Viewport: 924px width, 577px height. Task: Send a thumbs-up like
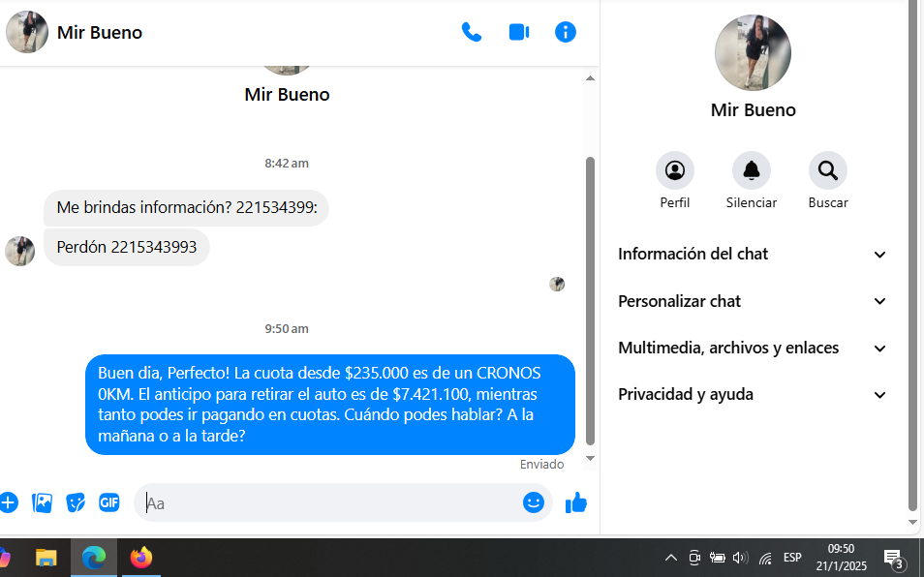tap(576, 502)
